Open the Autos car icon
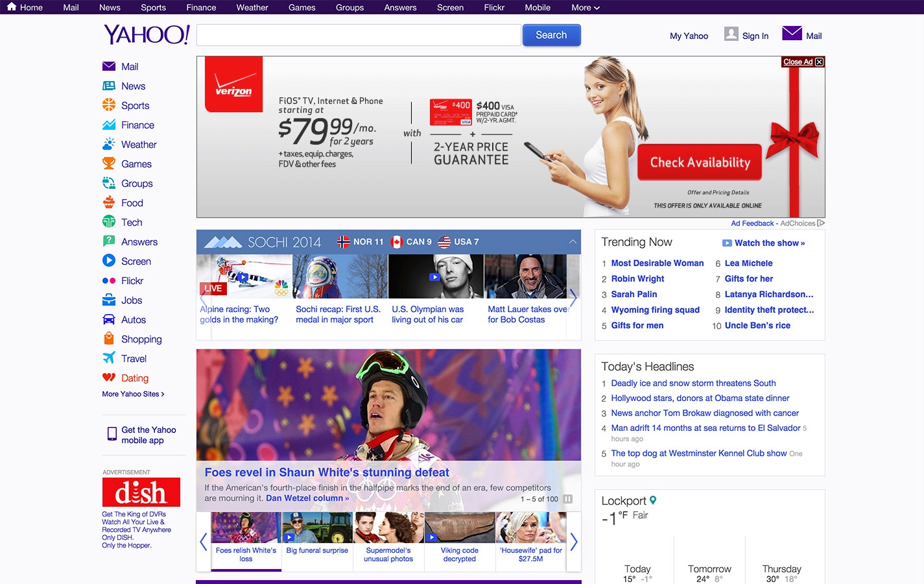This screenshot has width=924, height=584. pyautogui.click(x=109, y=319)
